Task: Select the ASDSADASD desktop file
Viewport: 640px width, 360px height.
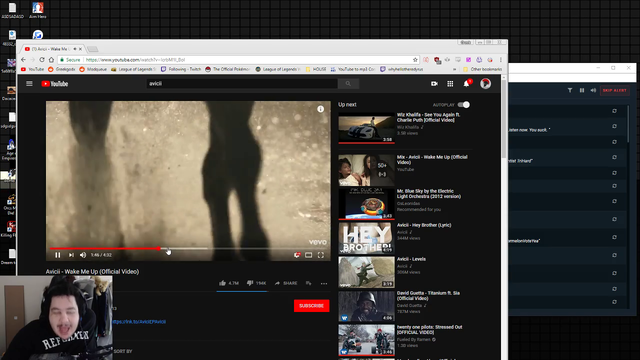Action: [x=12, y=10]
